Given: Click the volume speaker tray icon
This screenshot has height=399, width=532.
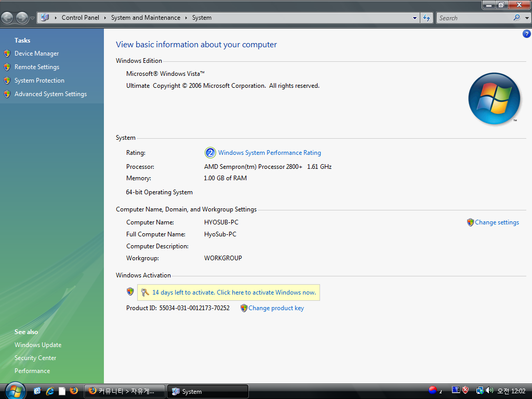Looking at the screenshot, I should (x=489, y=391).
